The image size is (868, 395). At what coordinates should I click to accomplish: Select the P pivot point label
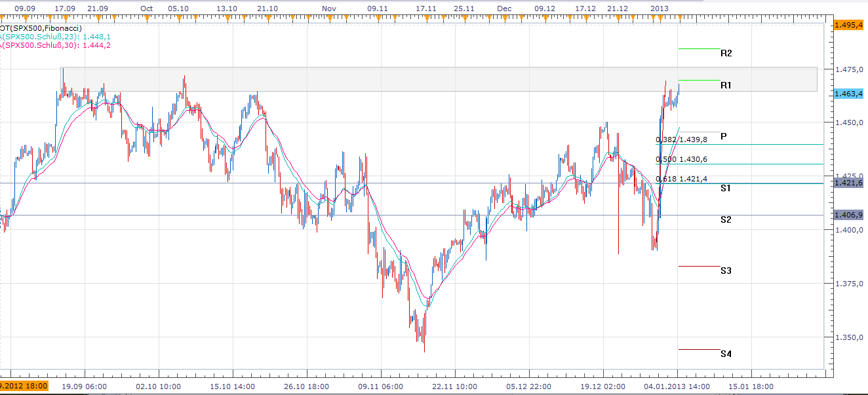click(723, 136)
